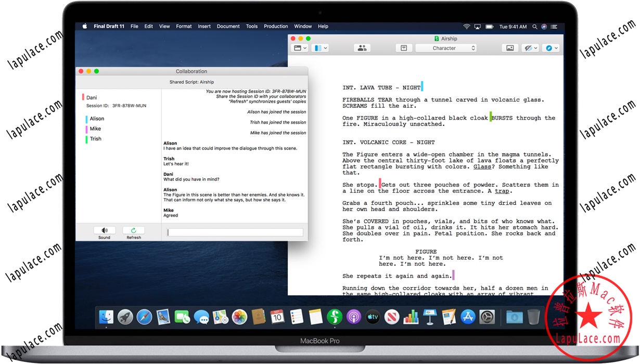Viewport: 640px width, 364px height.
Task: Toggle Sound in the Collaboration window
Action: click(104, 230)
